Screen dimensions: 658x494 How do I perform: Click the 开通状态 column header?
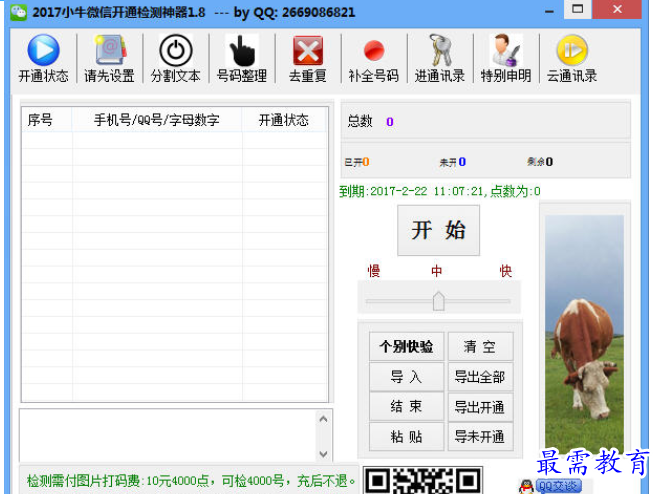284,120
